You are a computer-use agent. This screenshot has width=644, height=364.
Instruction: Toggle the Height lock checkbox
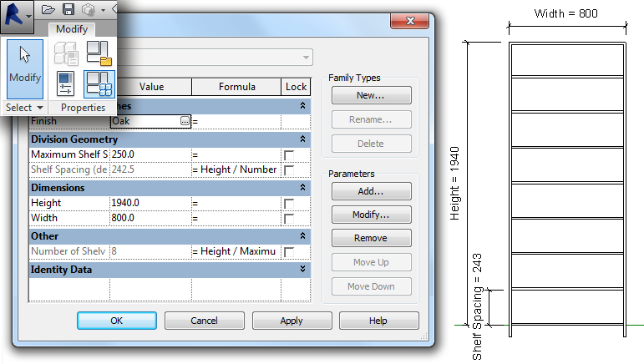pos(289,204)
